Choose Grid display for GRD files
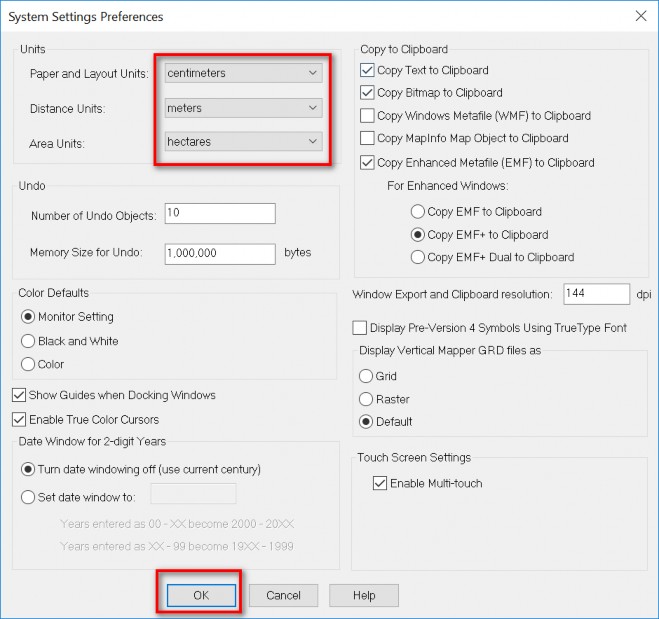The height and width of the screenshot is (619, 659). click(366, 376)
